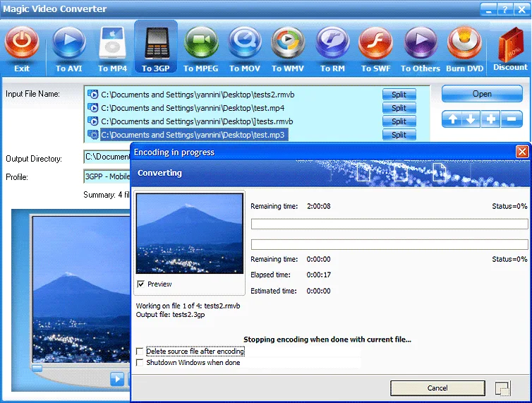Select the To WMV media icon
Viewport: 532px width, 403px height.
(288, 43)
